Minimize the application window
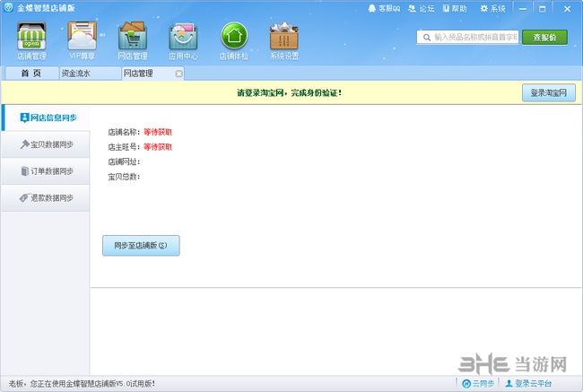 [523, 9]
